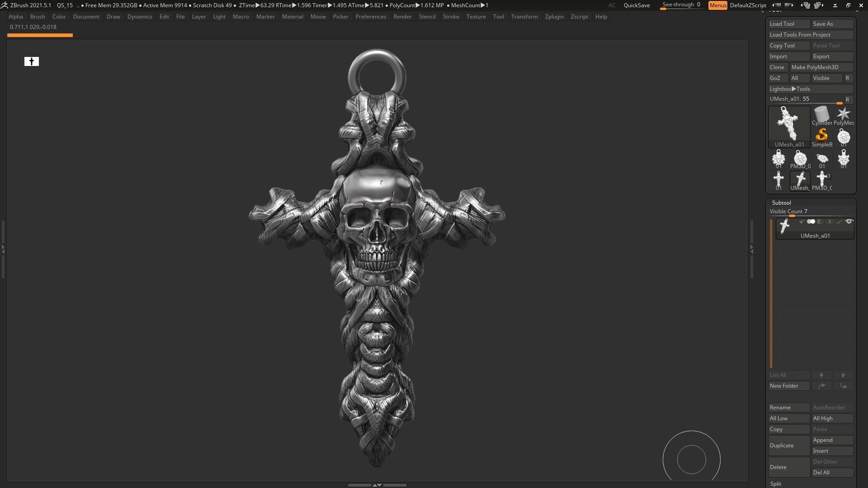Image resolution: width=868 pixels, height=488 pixels.
Task: Adjust the UMesh_a01 tool item slider
Action: (805, 99)
